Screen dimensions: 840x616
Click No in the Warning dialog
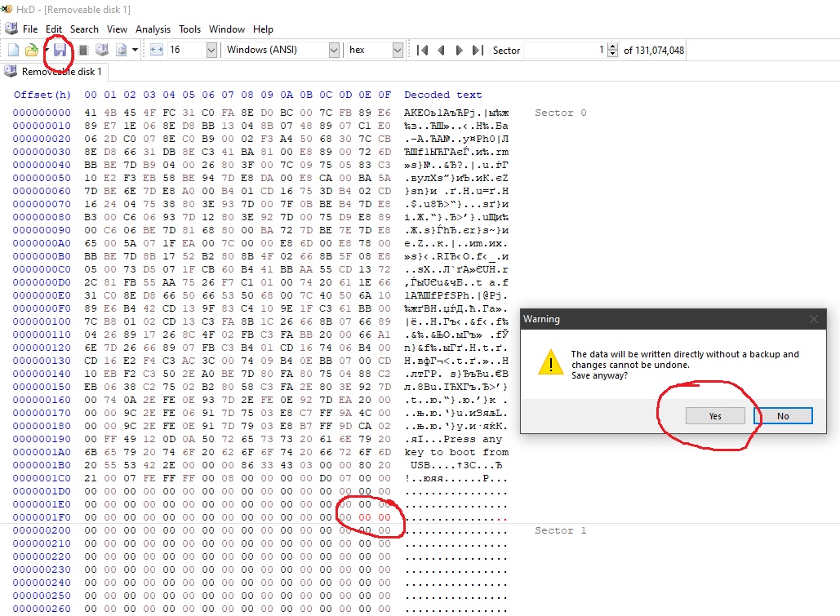click(x=783, y=416)
